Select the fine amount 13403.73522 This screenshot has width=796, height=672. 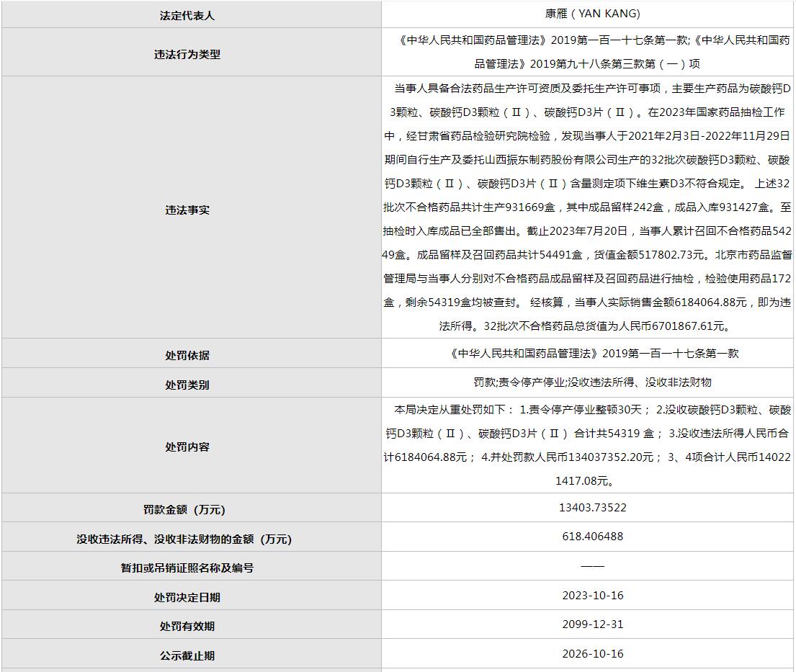click(x=592, y=508)
